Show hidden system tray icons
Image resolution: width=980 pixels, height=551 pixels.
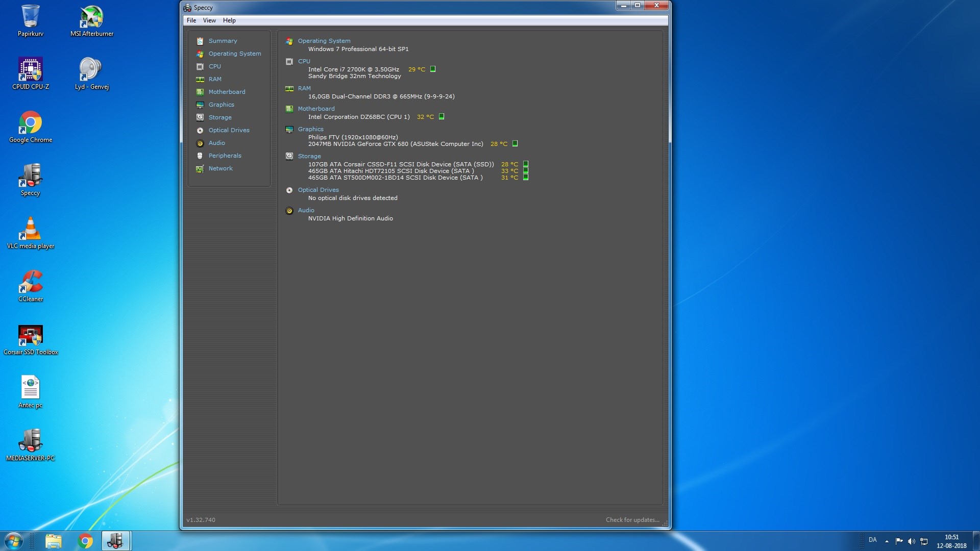(887, 541)
